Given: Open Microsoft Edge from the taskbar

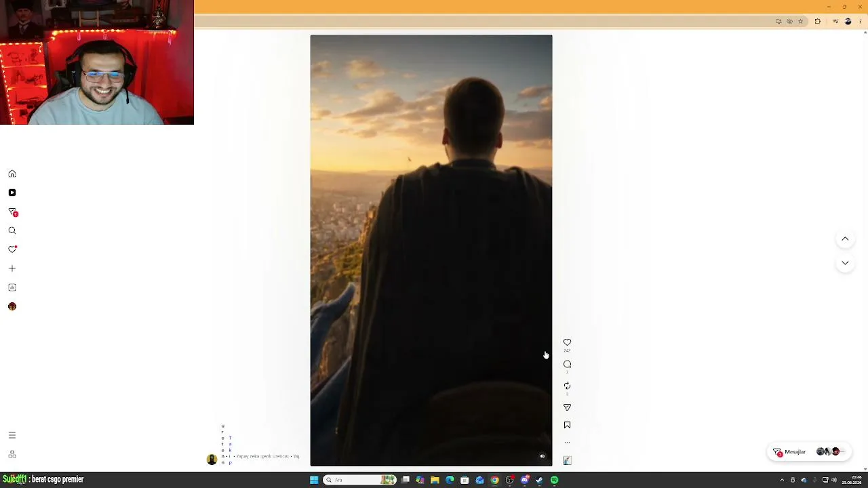Looking at the screenshot, I should pos(450,480).
